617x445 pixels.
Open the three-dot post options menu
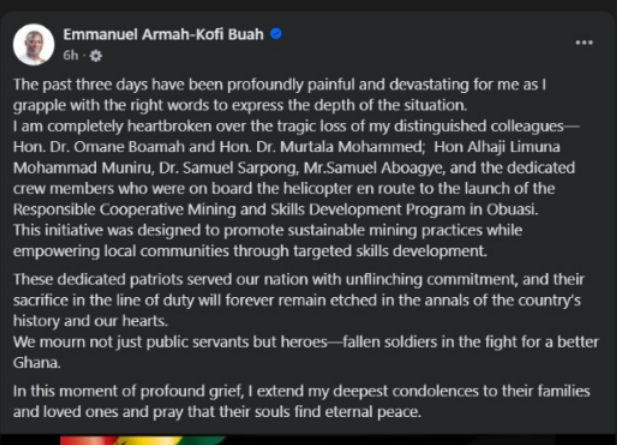point(584,42)
